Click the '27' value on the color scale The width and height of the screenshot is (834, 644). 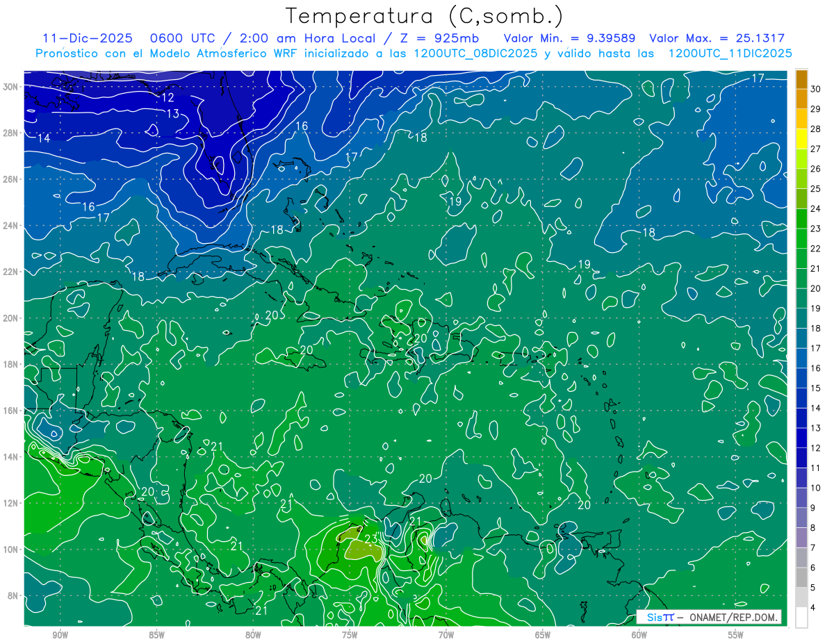816,149
